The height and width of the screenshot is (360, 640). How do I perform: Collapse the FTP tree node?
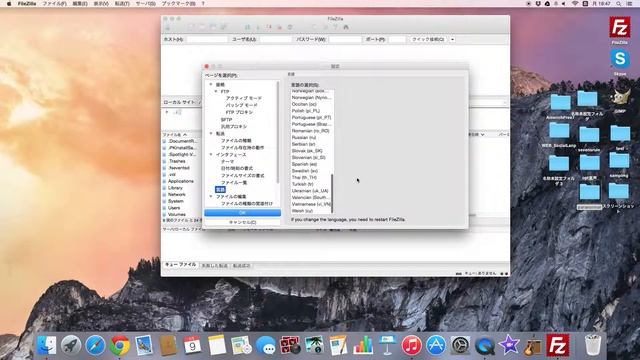click(x=216, y=91)
